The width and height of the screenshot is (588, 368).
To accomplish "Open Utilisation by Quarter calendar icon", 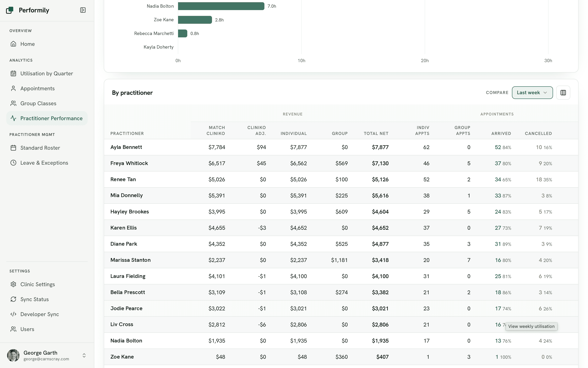I will click(13, 73).
